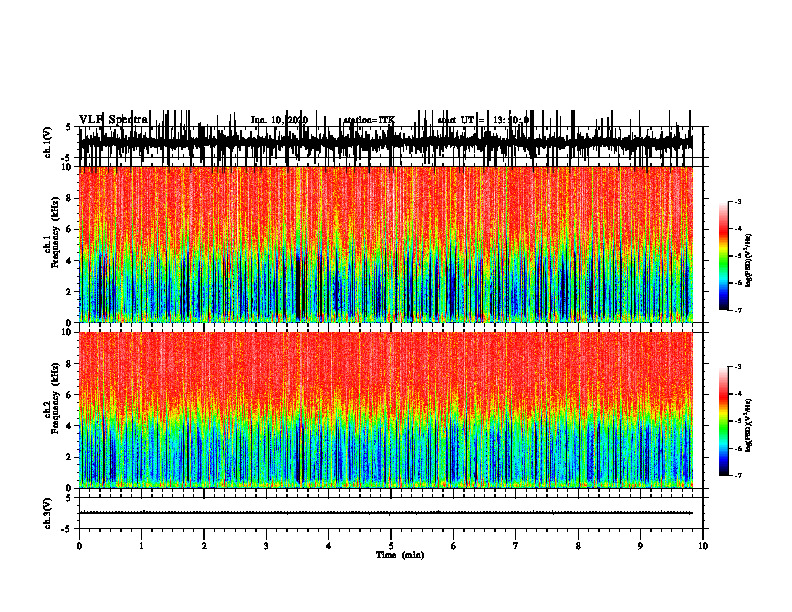
Task: Click the ch.1 voltage waveform trace
Action: pos(386,143)
